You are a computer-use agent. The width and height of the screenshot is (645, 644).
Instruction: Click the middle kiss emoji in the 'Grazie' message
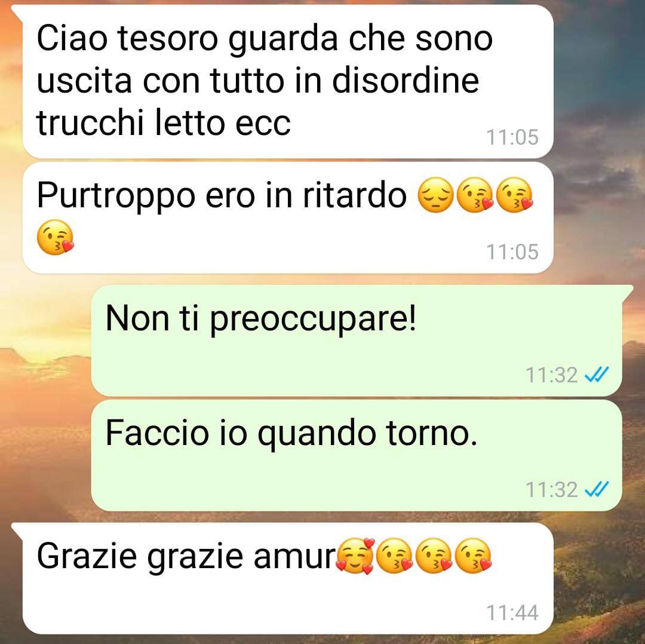[434, 556]
